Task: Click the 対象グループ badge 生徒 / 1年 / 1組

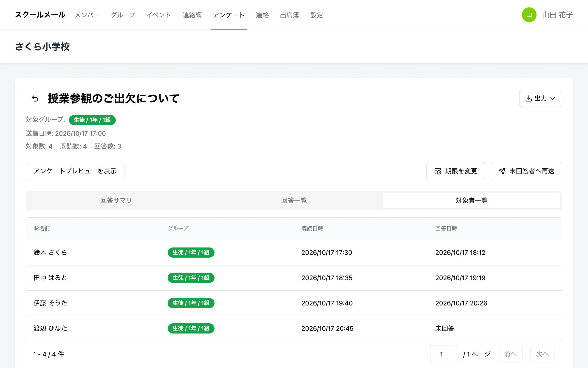Action: tap(92, 120)
